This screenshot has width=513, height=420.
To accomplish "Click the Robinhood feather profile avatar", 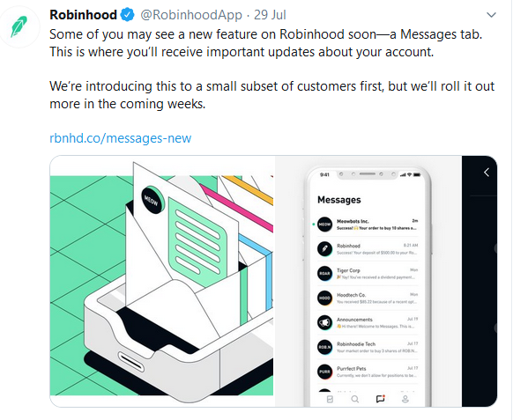I will [x=19, y=26].
